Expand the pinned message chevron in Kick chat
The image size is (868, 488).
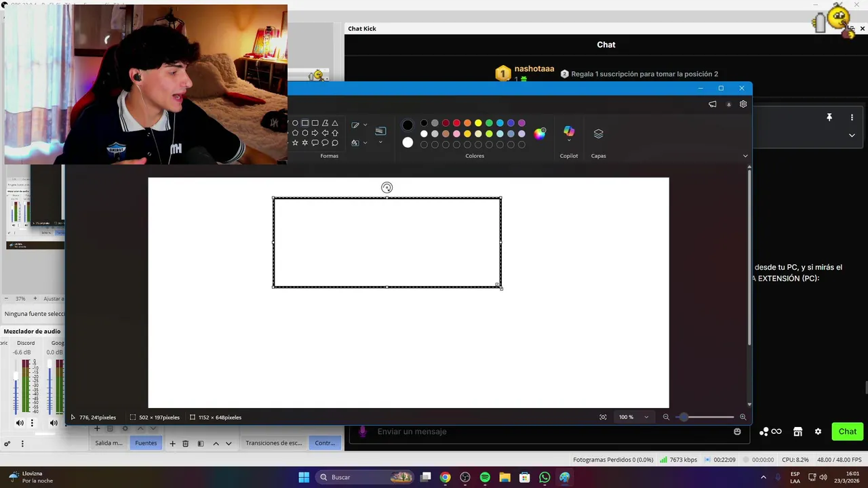852,135
